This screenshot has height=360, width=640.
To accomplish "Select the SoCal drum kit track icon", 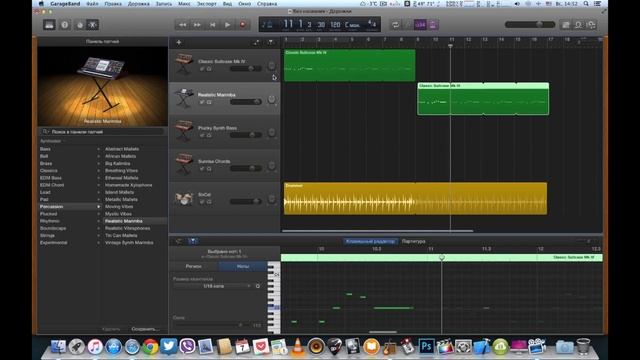I will tap(184, 198).
